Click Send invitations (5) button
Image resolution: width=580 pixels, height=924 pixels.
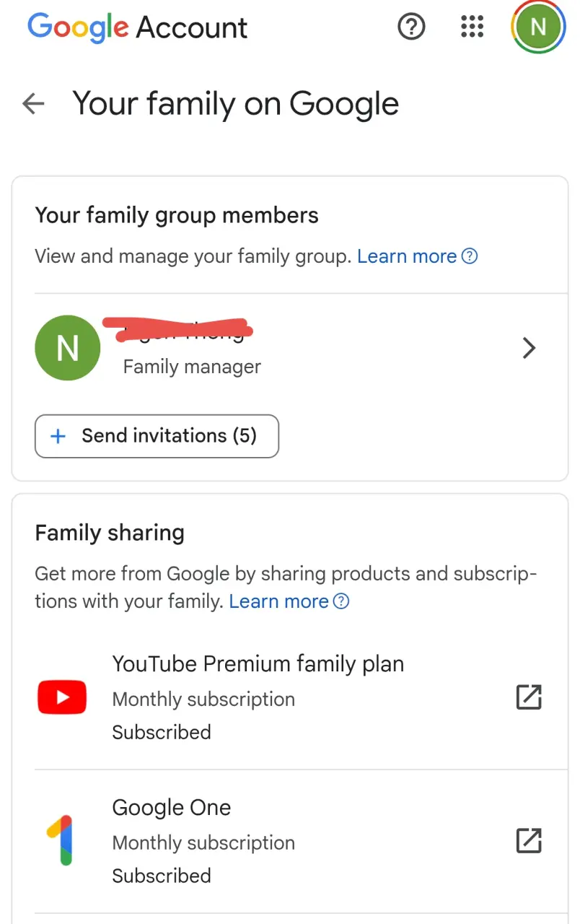157,436
